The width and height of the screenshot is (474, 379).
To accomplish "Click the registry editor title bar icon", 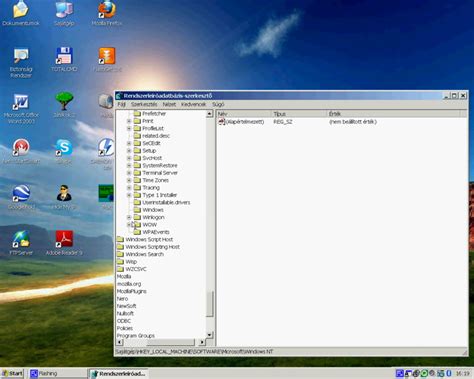I will 119,96.
